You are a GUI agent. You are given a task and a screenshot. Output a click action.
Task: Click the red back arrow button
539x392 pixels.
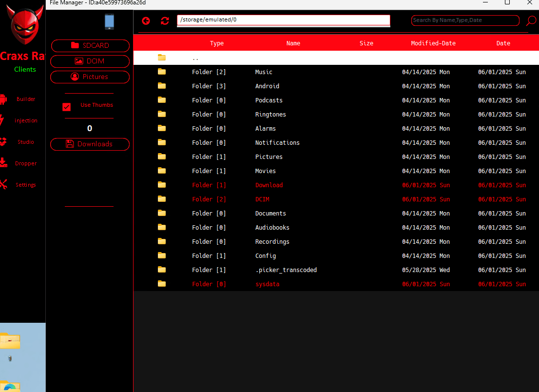(x=146, y=21)
